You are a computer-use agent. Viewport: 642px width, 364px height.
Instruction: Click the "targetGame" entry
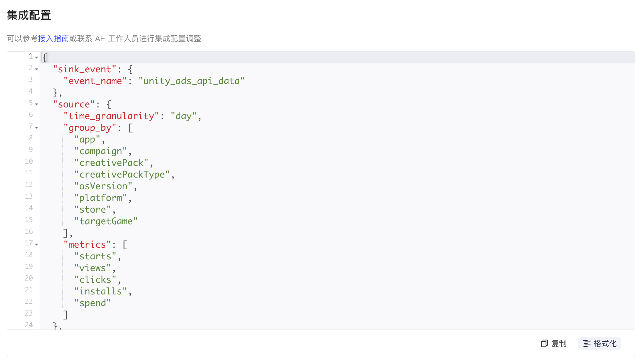click(106, 221)
